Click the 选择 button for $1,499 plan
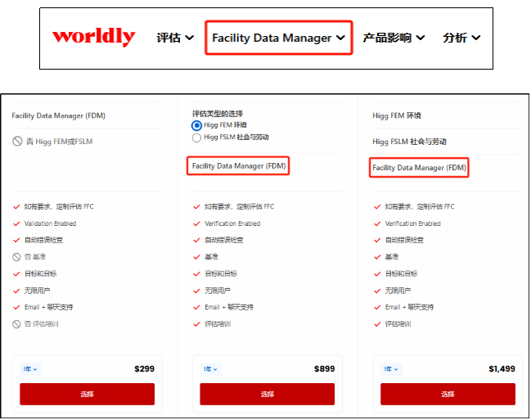 (x=448, y=394)
